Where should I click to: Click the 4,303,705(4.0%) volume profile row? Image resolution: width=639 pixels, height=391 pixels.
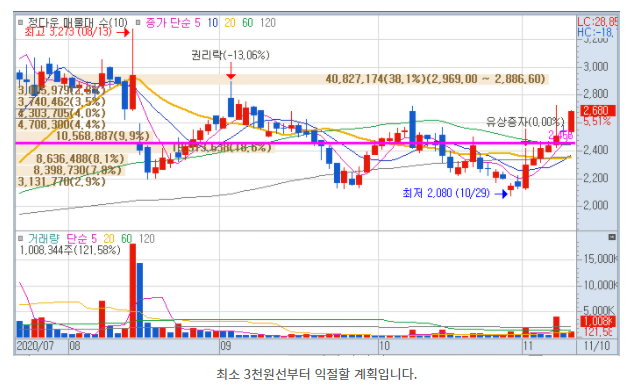tap(62, 113)
